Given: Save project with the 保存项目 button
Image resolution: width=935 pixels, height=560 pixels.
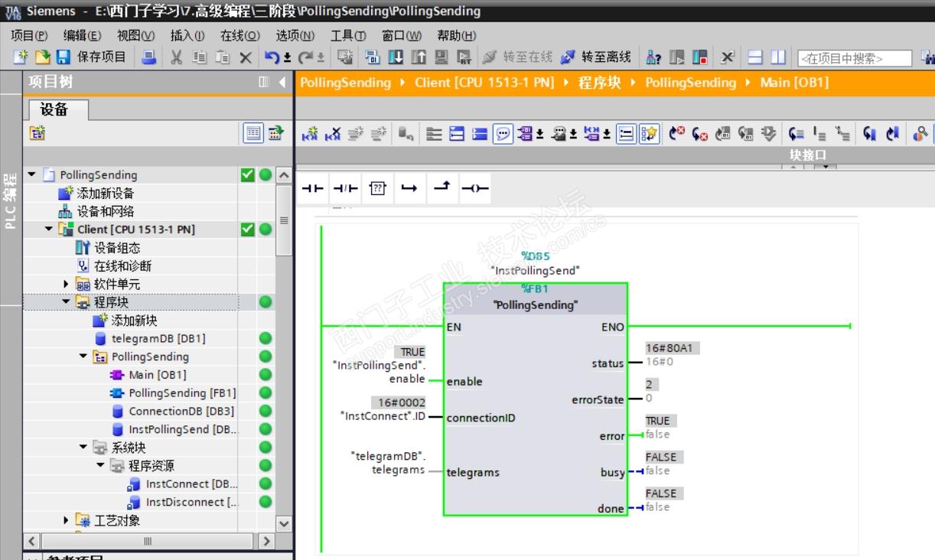Looking at the screenshot, I should [90, 57].
